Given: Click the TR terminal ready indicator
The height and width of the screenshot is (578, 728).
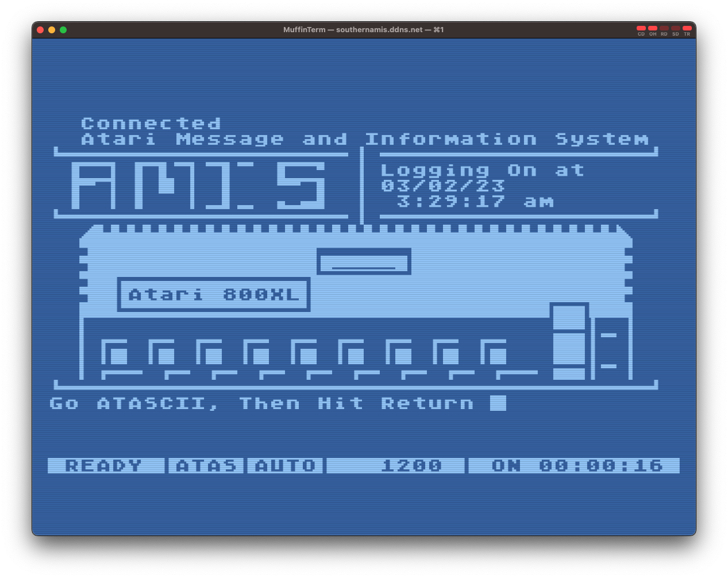Looking at the screenshot, I should [687, 28].
